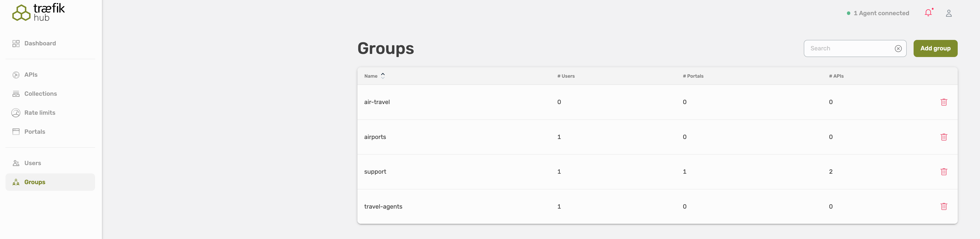Click the Add group button
Image resolution: width=980 pixels, height=239 pixels.
pos(935,48)
